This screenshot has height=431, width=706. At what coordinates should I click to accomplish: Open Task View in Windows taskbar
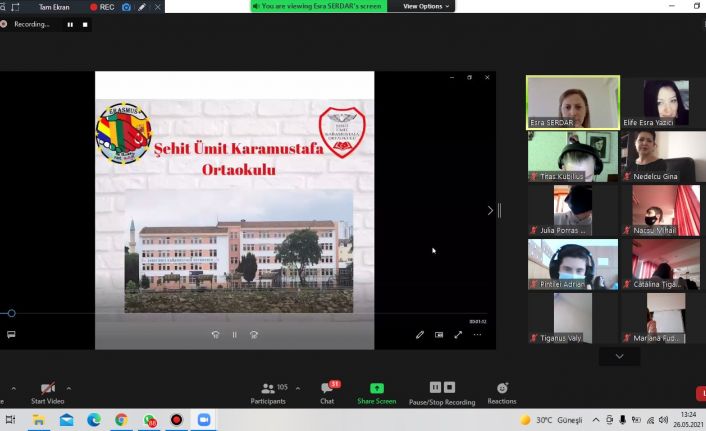click(10, 420)
